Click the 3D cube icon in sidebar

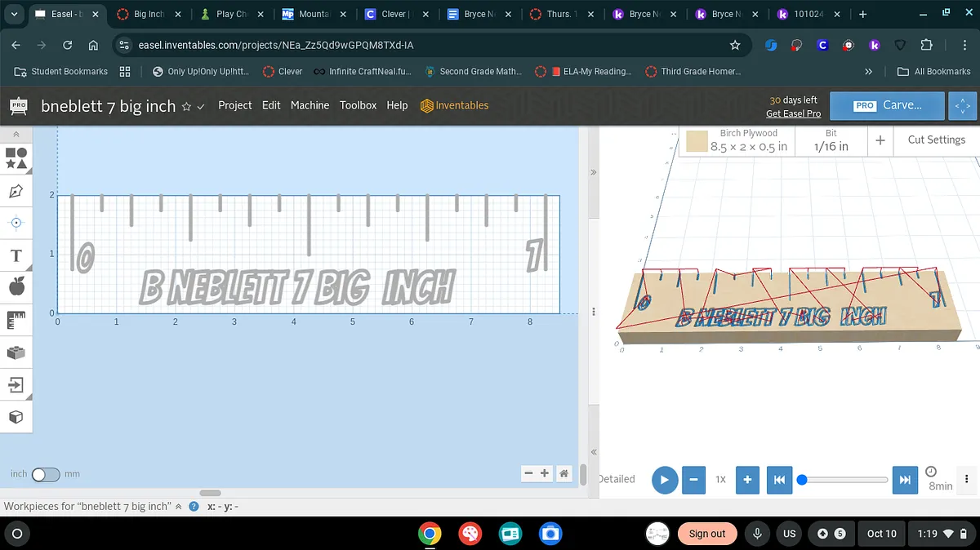pyautogui.click(x=16, y=417)
